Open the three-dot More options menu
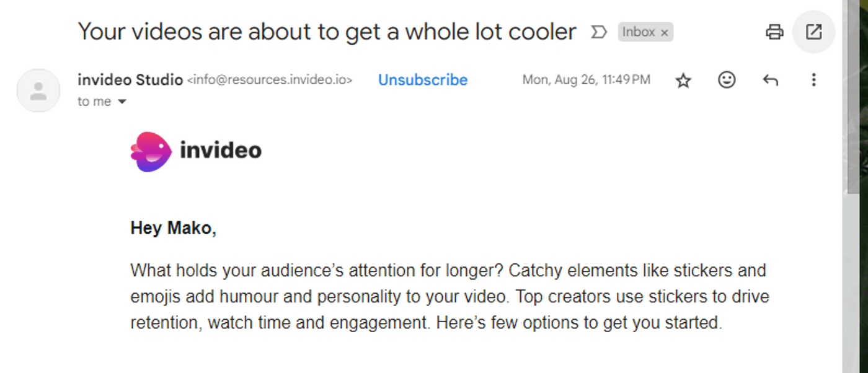868x373 pixels. [x=813, y=80]
